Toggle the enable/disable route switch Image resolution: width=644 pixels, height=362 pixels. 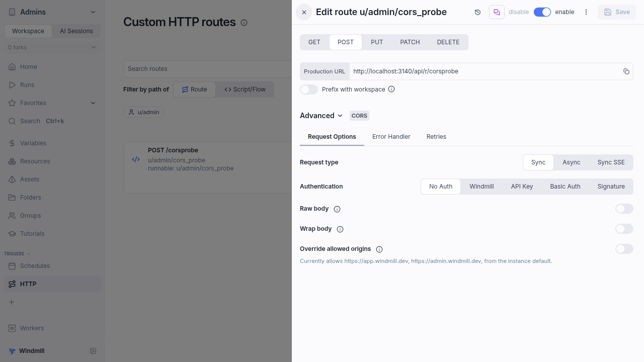pyautogui.click(x=542, y=12)
